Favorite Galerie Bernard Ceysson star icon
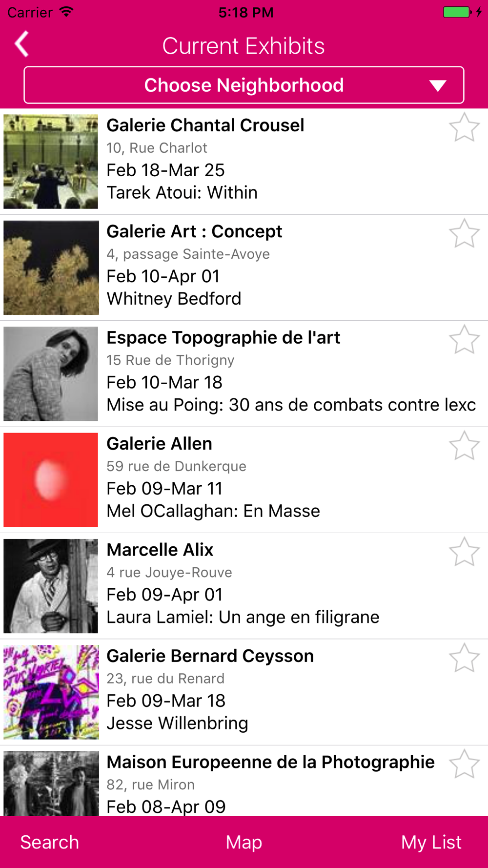Image resolution: width=488 pixels, height=868 pixels. point(464,658)
